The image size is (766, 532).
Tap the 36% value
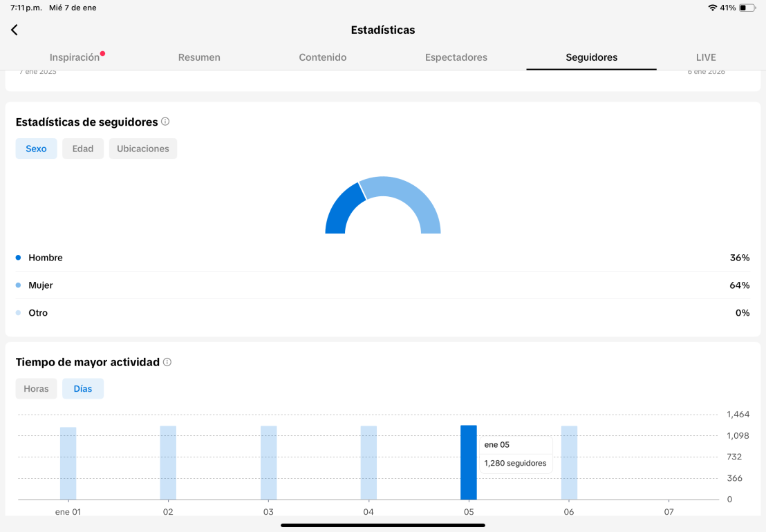point(740,258)
